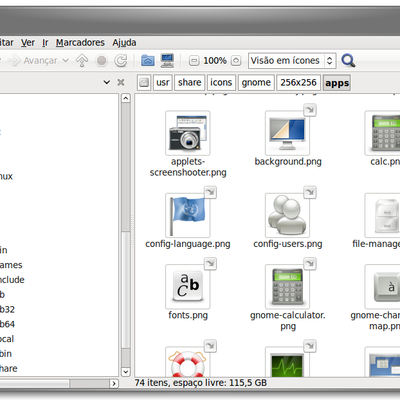Open the side pane selector dropdown
Screen dimensions: 400x400
pyautogui.click(x=107, y=82)
